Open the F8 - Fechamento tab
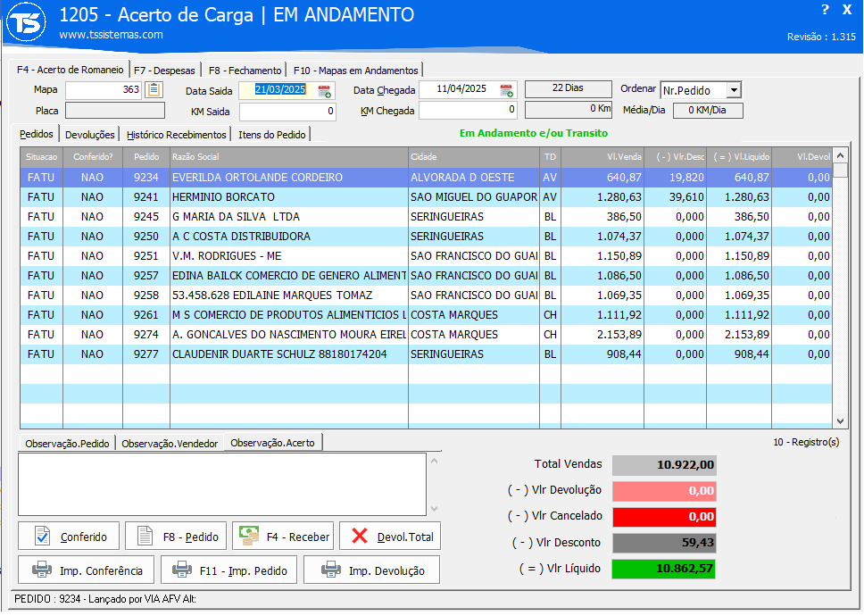This screenshot has height=616, width=864. pyautogui.click(x=245, y=70)
